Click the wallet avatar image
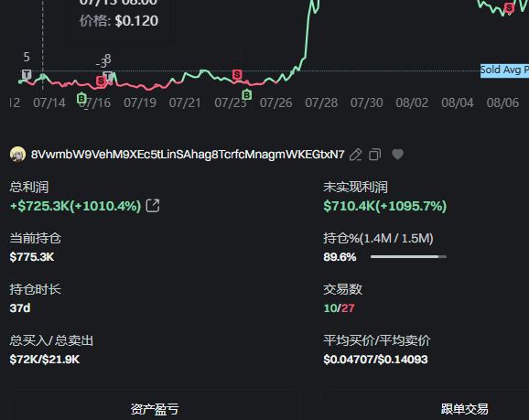This screenshot has width=529, height=420. tap(18, 155)
